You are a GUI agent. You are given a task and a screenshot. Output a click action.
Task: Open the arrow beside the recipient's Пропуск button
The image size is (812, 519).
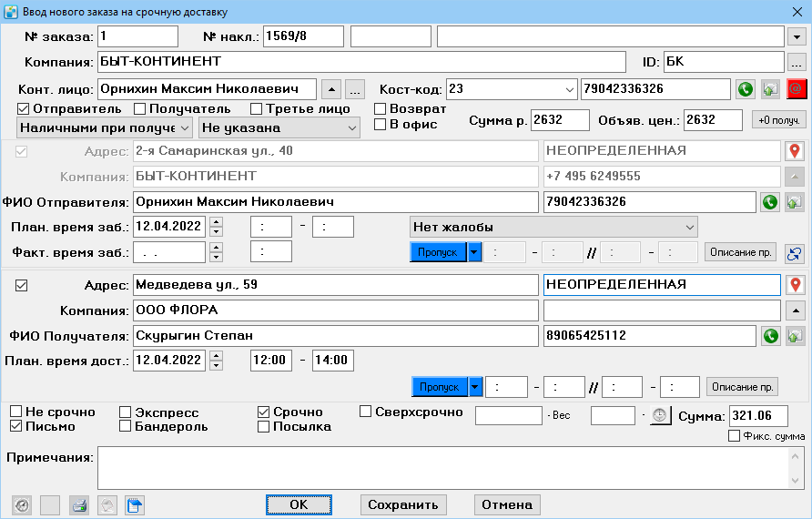475,386
